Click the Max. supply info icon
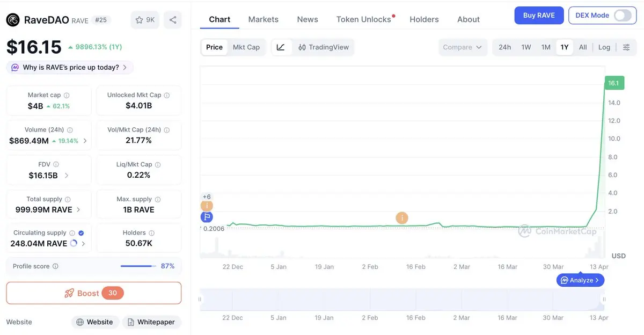 158,199
